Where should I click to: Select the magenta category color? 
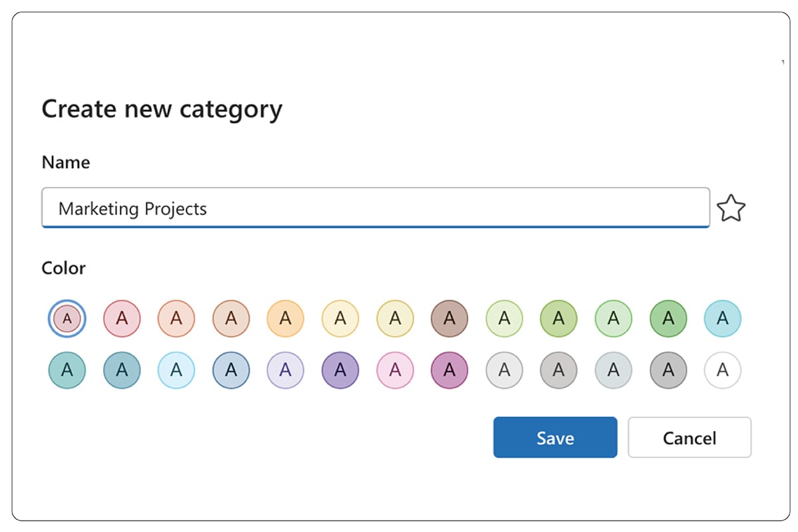449,370
